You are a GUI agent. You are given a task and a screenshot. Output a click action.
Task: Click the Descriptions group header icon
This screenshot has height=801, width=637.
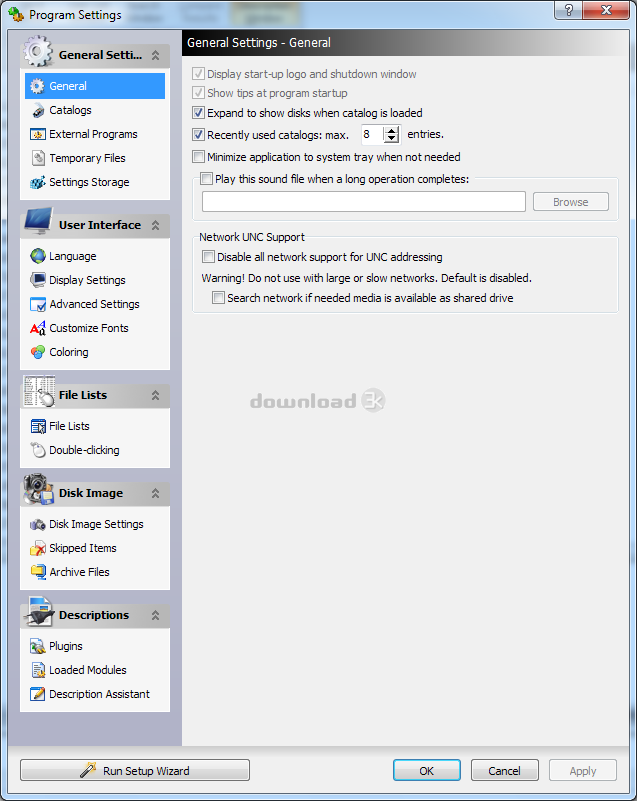coord(40,611)
